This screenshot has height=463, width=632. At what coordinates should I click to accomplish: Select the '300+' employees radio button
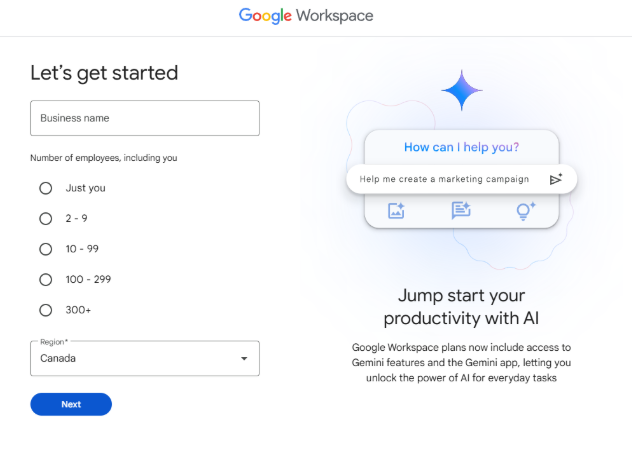point(46,310)
